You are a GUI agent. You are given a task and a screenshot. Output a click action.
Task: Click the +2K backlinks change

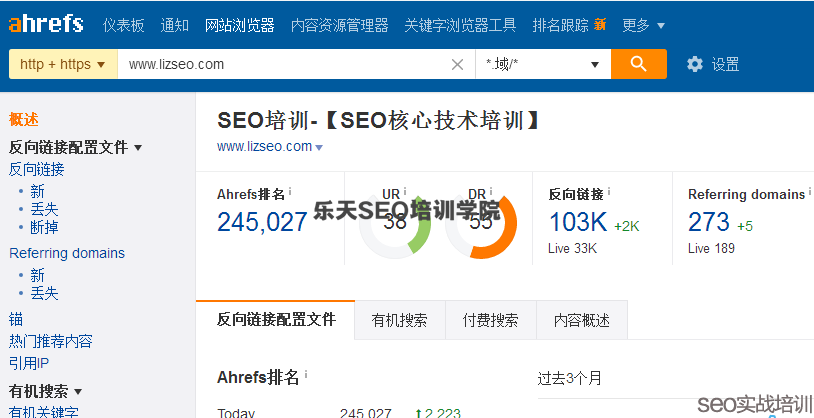[x=627, y=226]
